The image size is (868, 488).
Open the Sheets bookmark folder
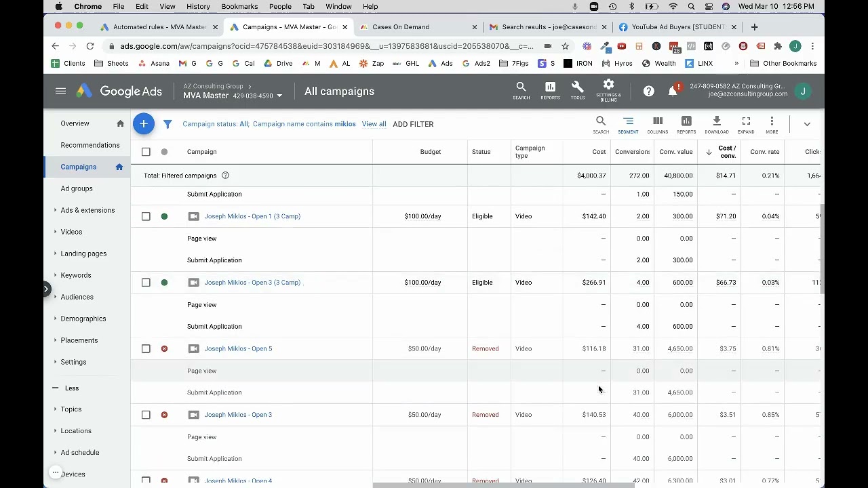pos(111,63)
